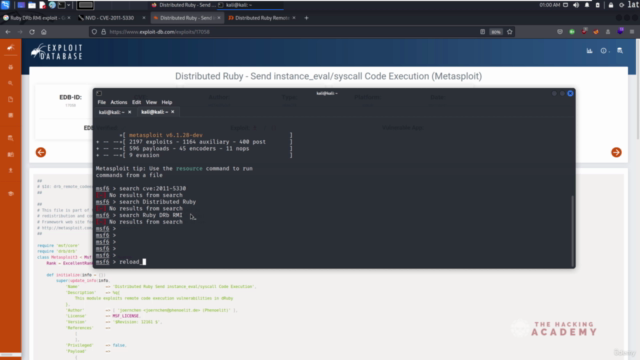Click the Exploit Database logo

pos(57,52)
